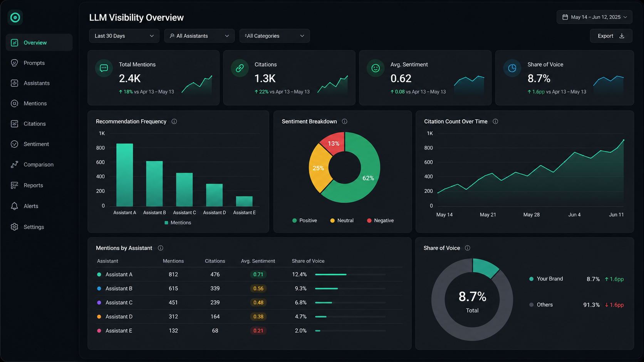
Task: Click the Mentions sidebar icon
Action: coord(15,103)
